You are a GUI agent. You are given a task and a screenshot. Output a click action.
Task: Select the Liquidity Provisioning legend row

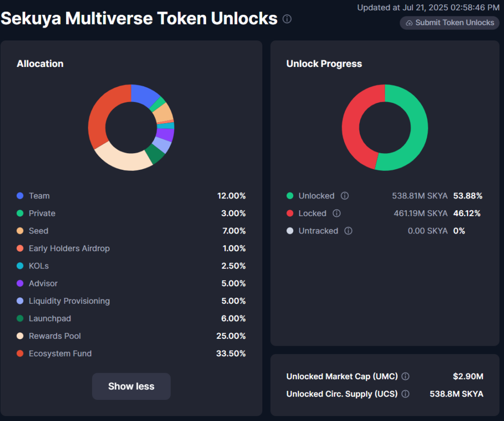131,301
